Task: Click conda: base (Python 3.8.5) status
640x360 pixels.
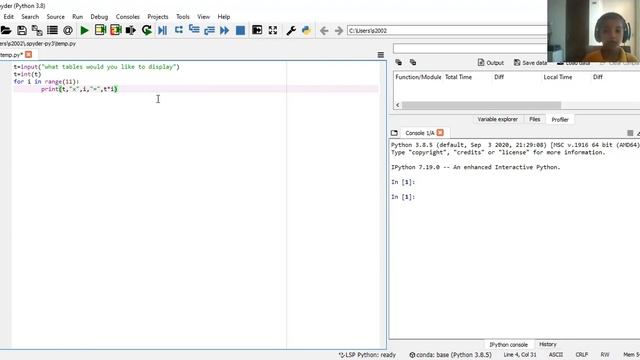Action: [x=451, y=355]
